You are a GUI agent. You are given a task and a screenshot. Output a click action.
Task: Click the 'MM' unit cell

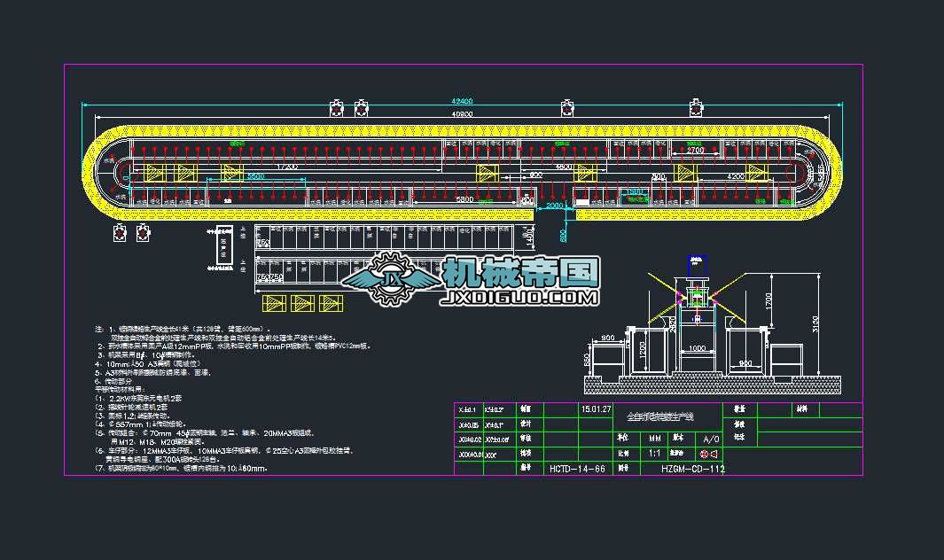(x=655, y=439)
